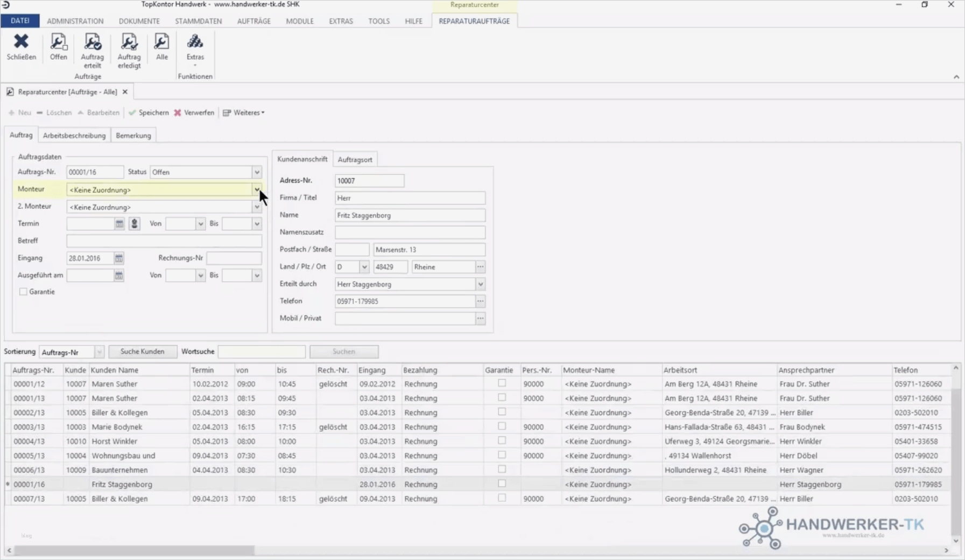Collapse the ribbon with the arrow
Image resolution: width=965 pixels, height=560 pixels.
click(956, 77)
